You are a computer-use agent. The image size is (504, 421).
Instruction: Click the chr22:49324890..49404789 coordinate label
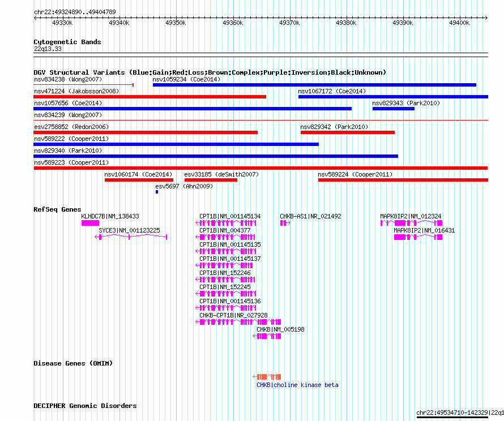coord(75,12)
